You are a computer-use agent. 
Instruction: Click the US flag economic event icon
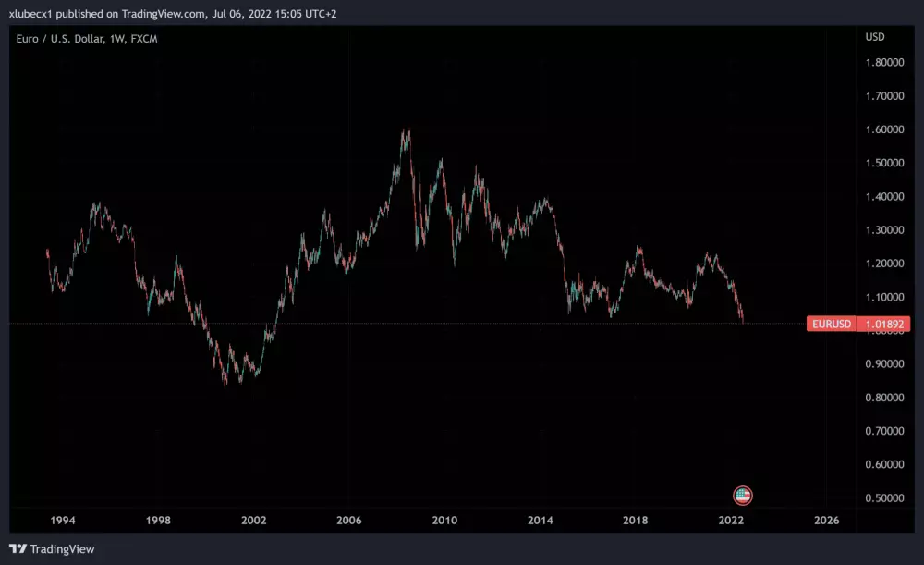tap(743, 495)
